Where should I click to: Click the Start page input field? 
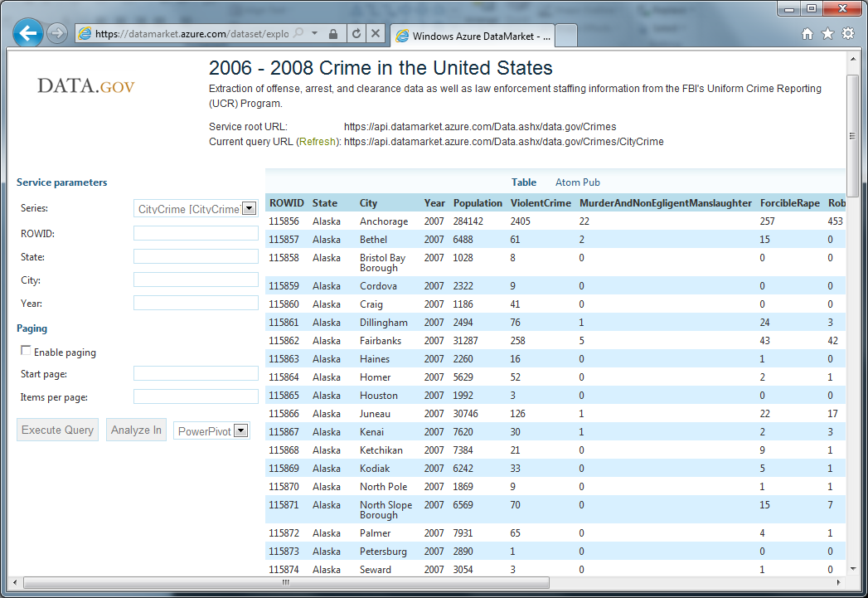[196, 374]
